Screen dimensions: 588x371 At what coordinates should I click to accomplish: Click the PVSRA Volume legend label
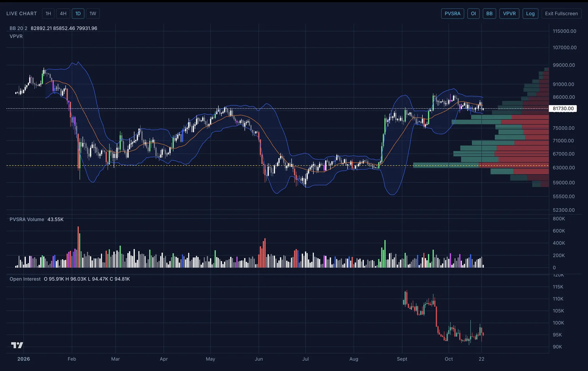coord(27,219)
